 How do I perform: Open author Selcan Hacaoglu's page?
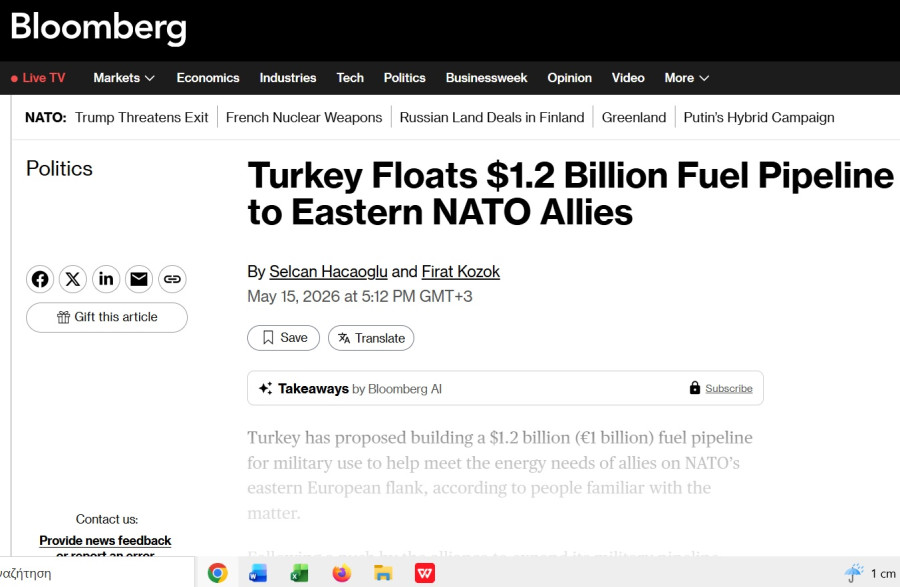328,271
